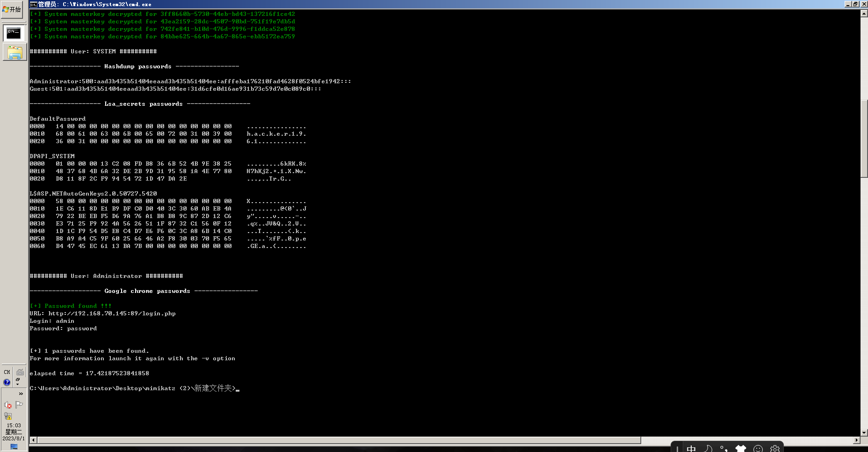This screenshot has width=868, height=452.
Task: Click the small down arrow on the taskbar toolbar
Action: click(x=18, y=384)
